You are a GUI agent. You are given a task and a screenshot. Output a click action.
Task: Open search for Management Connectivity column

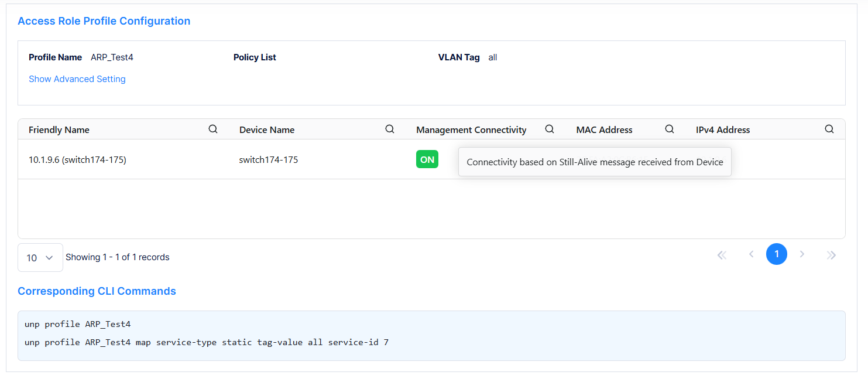point(550,128)
